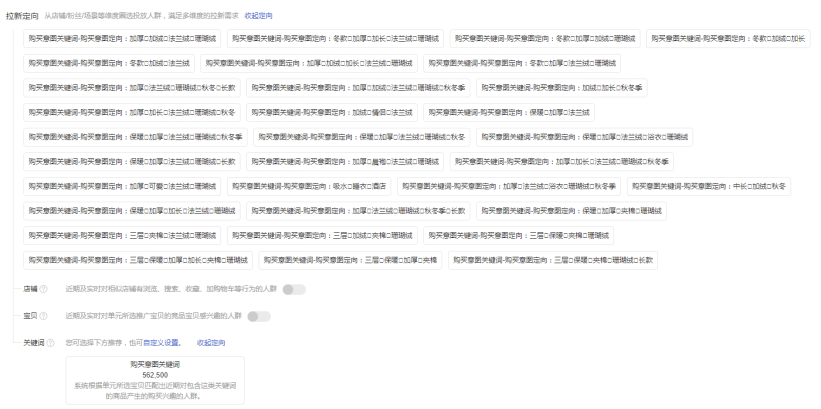Image resolution: width=821 pixels, height=409 pixels.
Task: Select tag 三层·夹棉·法兰绒·珊瑚绒
Action: pos(122,236)
